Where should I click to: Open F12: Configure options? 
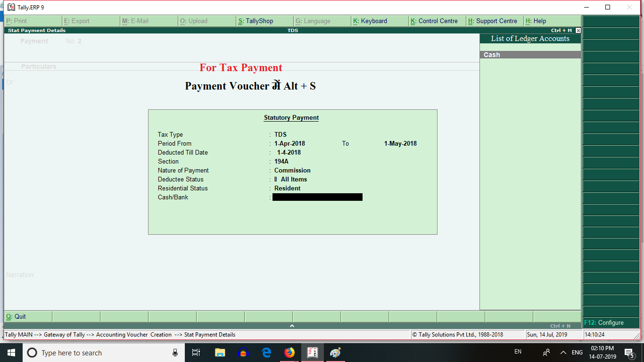click(610, 322)
